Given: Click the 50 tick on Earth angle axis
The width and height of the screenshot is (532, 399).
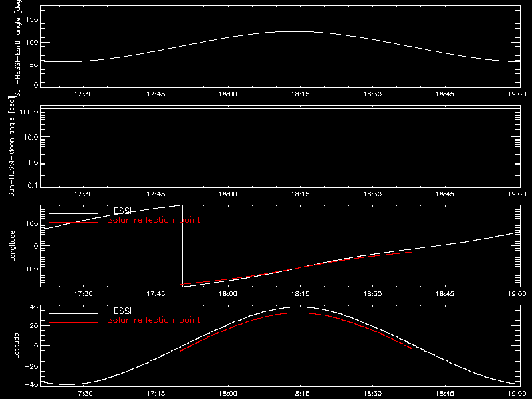Looking at the screenshot, I should click(34, 65).
